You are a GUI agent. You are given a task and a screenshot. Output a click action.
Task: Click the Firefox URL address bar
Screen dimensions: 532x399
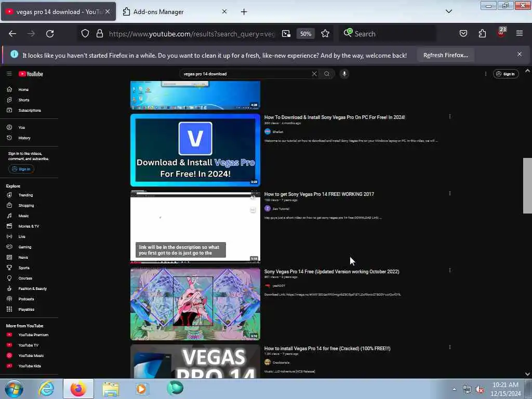coord(192,34)
